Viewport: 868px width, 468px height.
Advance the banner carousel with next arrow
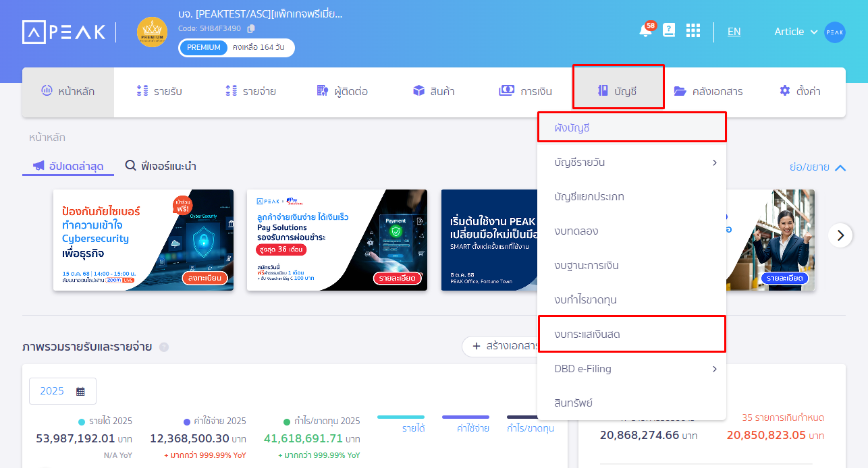(x=840, y=235)
